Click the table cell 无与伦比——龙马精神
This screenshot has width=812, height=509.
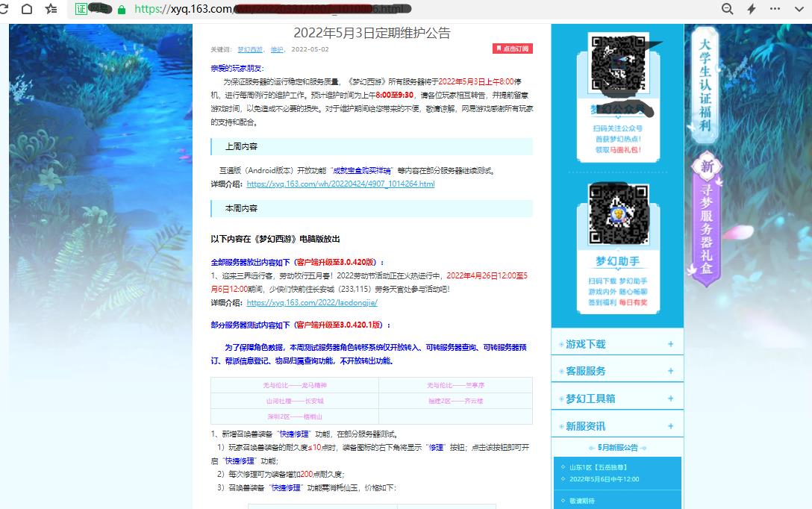(295, 385)
